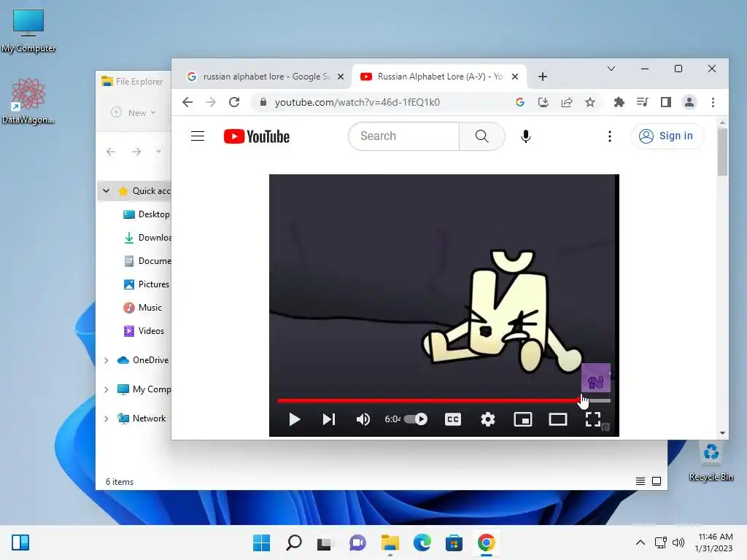
Task: Open Chrome tab search dropdown
Action: tap(611, 69)
